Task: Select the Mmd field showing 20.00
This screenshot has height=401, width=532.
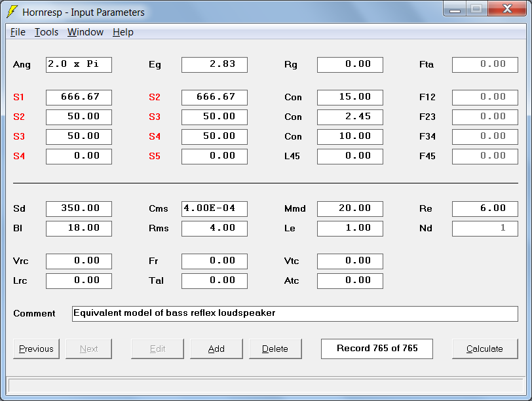Action: tap(350, 209)
